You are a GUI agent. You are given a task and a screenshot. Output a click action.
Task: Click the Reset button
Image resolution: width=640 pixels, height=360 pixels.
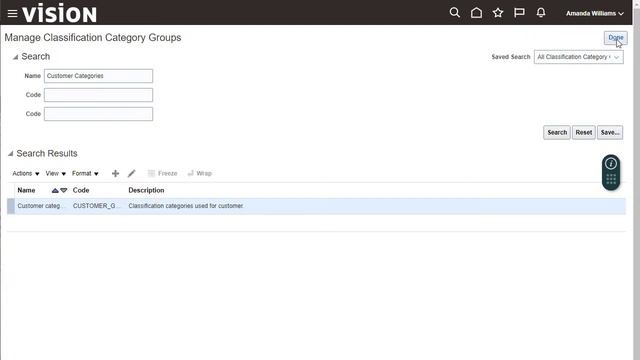(x=583, y=133)
